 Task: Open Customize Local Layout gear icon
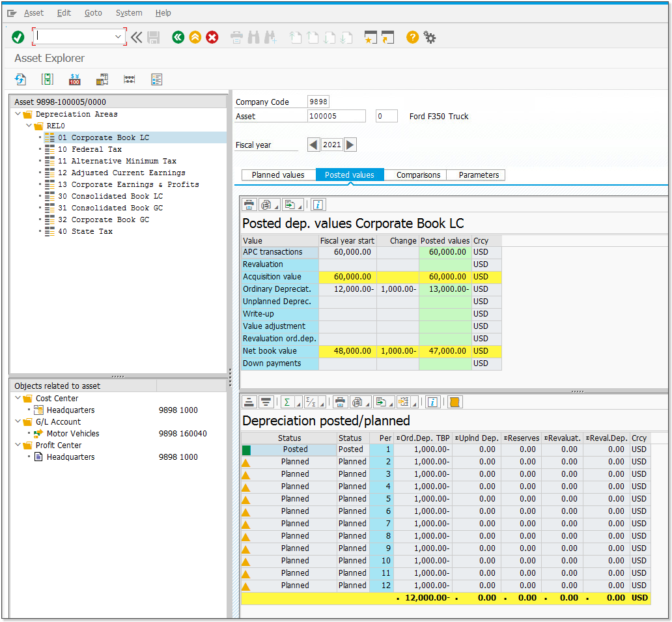click(429, 37)
